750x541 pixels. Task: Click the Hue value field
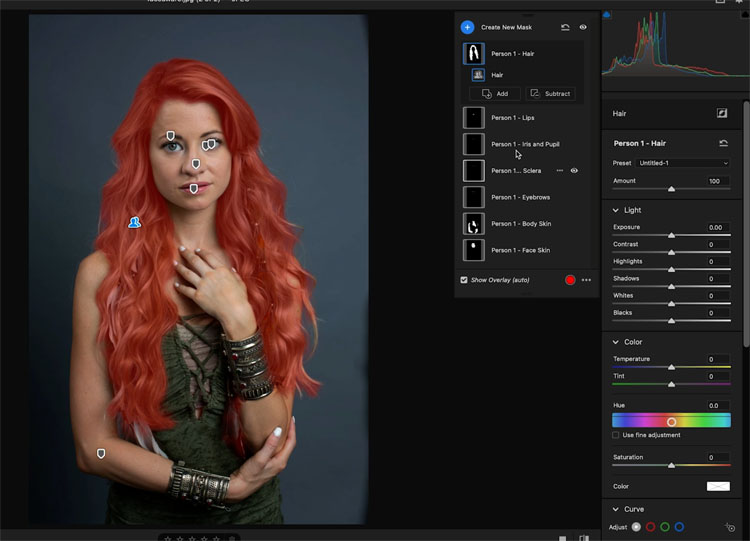pos(717,405)
